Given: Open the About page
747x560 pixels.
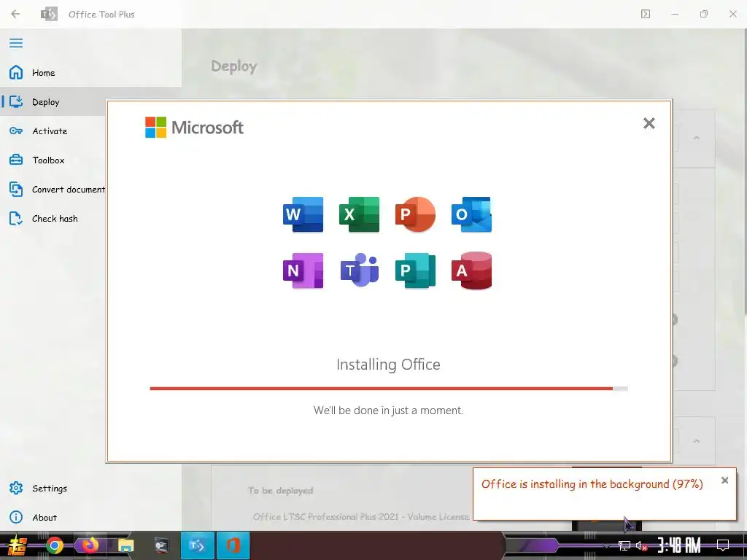Looking at the screenshot, I should click(x=90, y=518).
